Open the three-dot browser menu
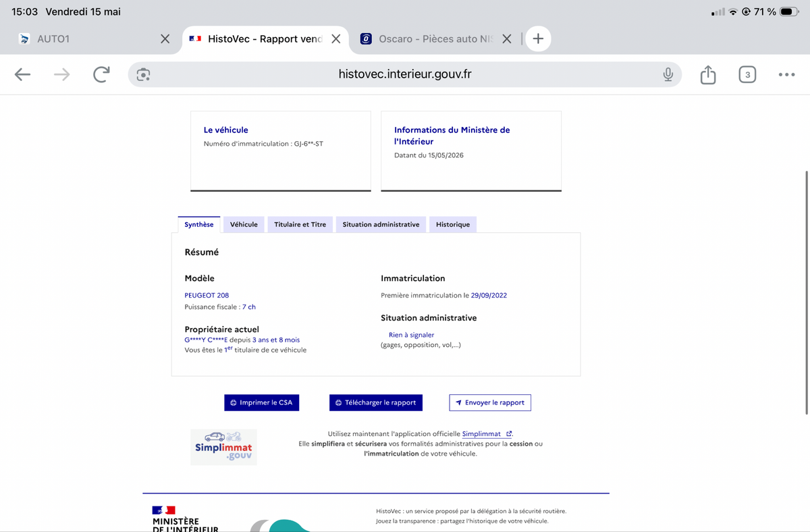Image resolution: width=810 pixels, height=532 pixels. tap(786, 74)
